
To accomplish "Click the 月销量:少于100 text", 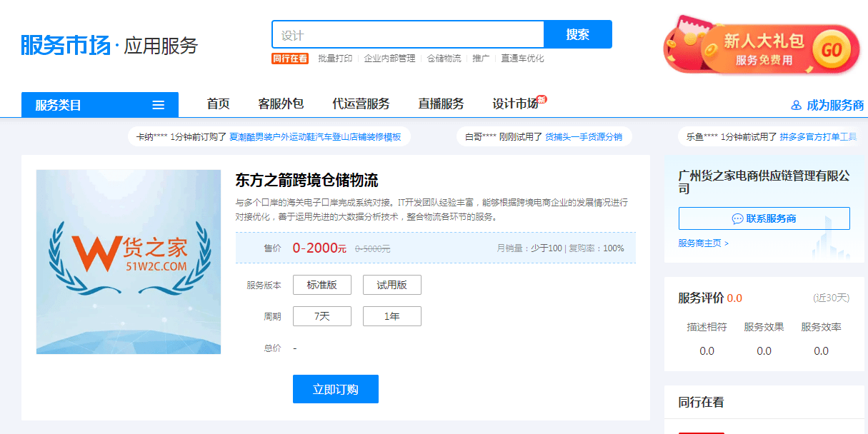I will pyautogui.click(x=529, y=248).
